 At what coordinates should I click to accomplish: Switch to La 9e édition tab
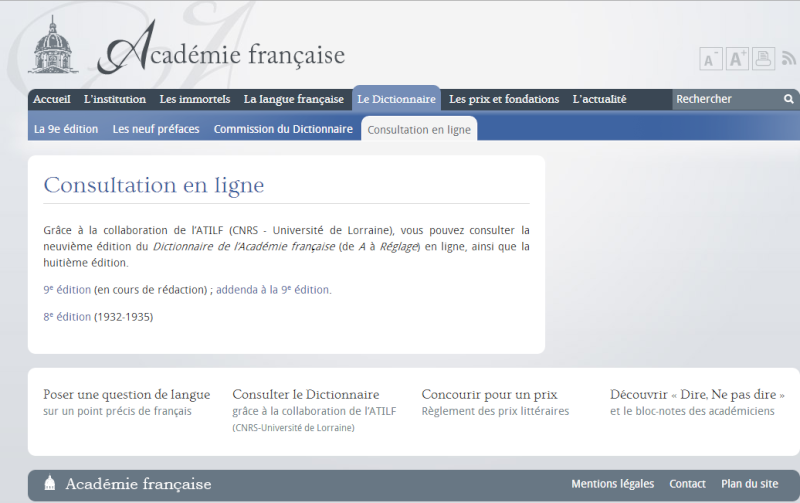[x=66, y=129]
